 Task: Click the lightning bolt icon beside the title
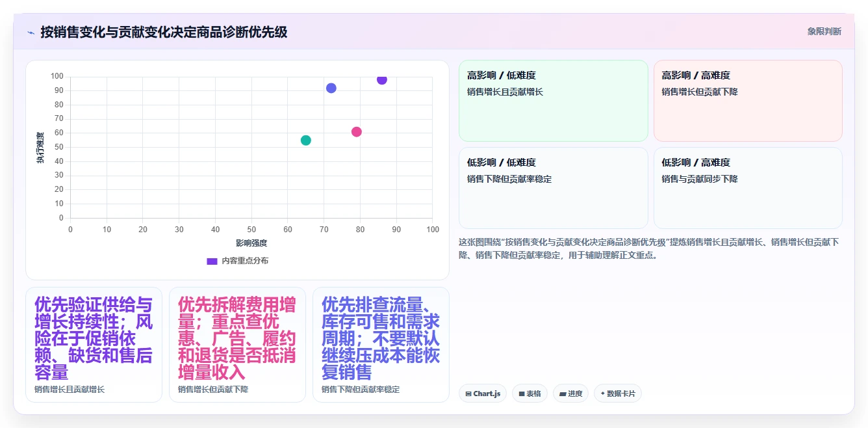point(31,33)
